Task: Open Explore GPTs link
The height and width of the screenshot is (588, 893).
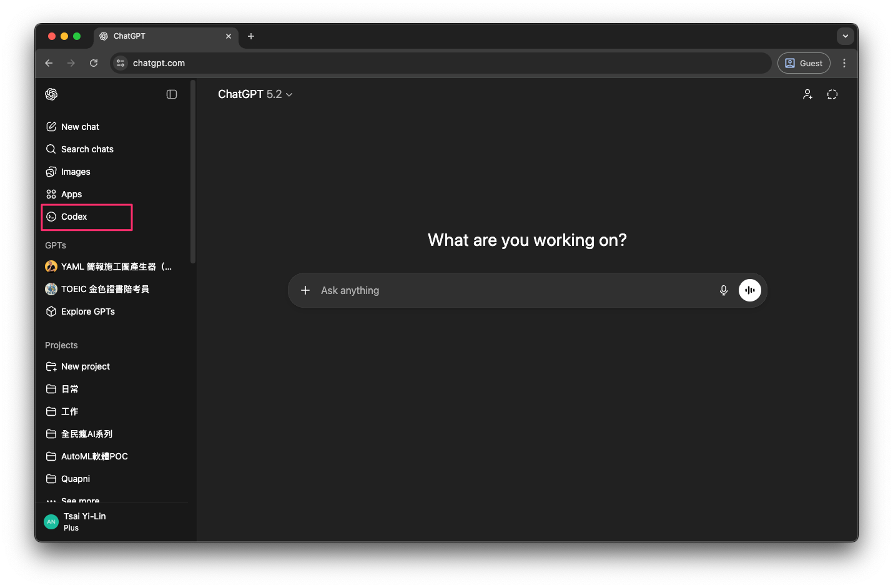Action: click(x=87, y=311)
